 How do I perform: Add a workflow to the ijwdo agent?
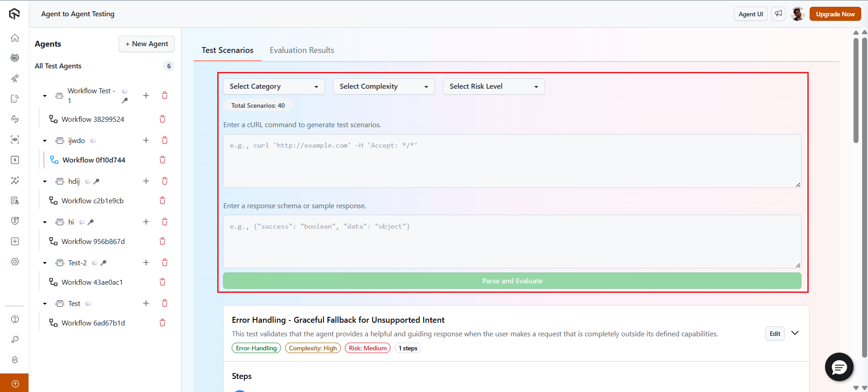[146, 140]
